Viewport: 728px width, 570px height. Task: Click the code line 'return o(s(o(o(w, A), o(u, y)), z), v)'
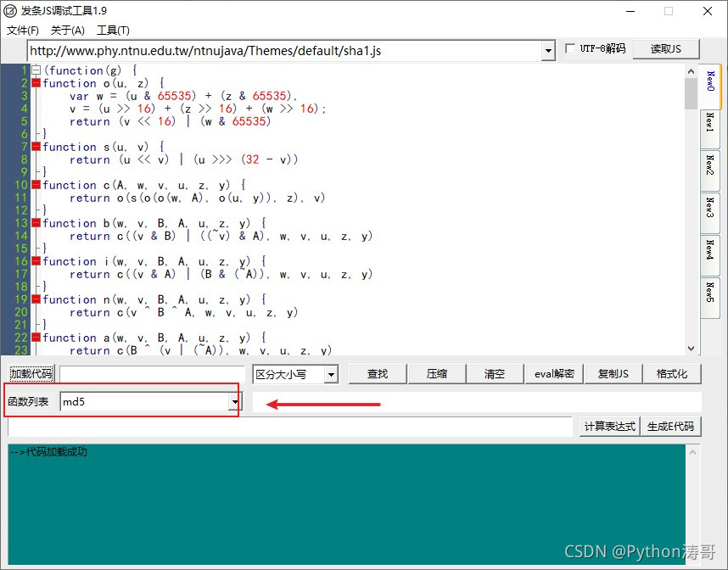198,198
